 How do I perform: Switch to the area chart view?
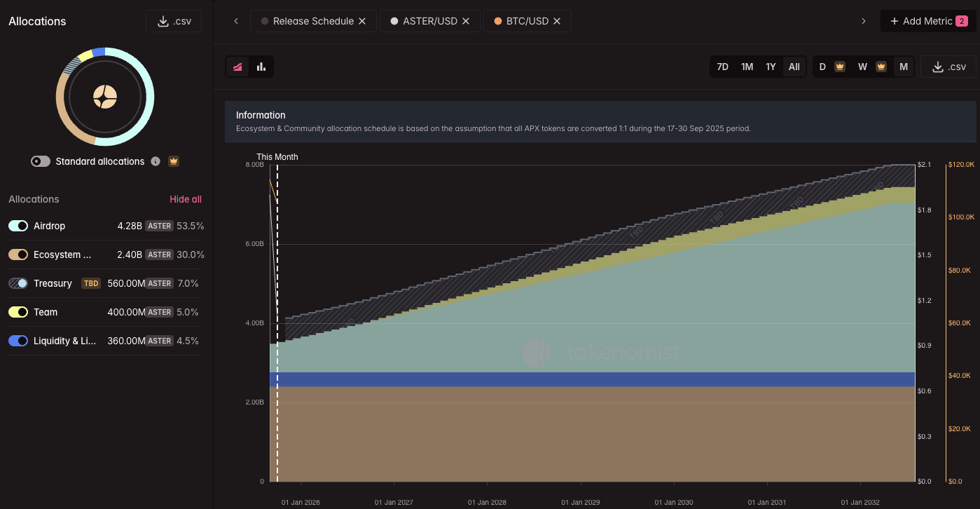(x=237, y=67)
